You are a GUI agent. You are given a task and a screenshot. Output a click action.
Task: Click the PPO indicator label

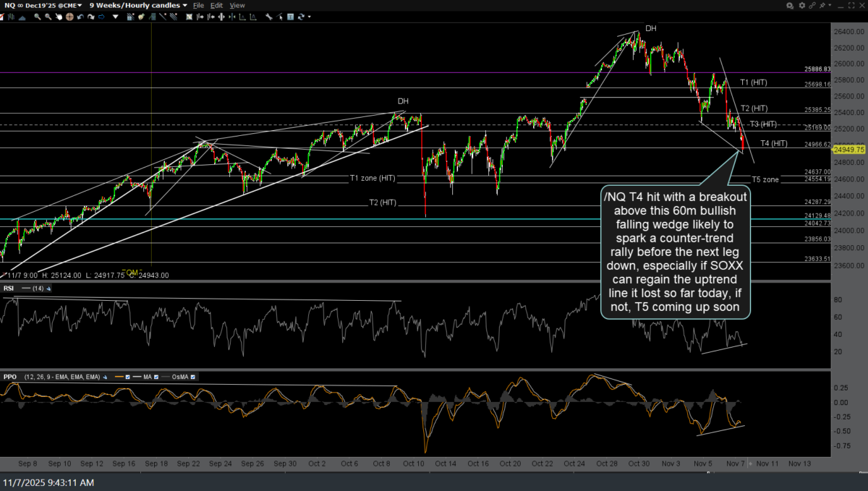10,377
